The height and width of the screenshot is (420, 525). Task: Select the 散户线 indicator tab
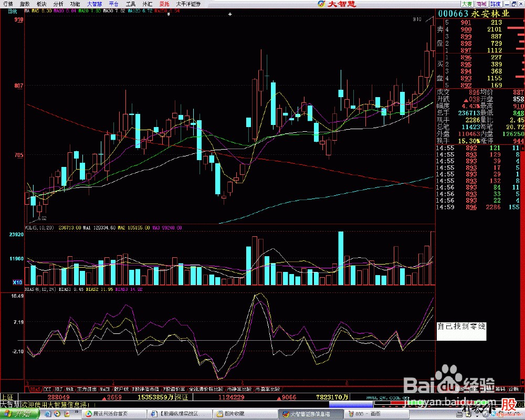tap(121, 389)
